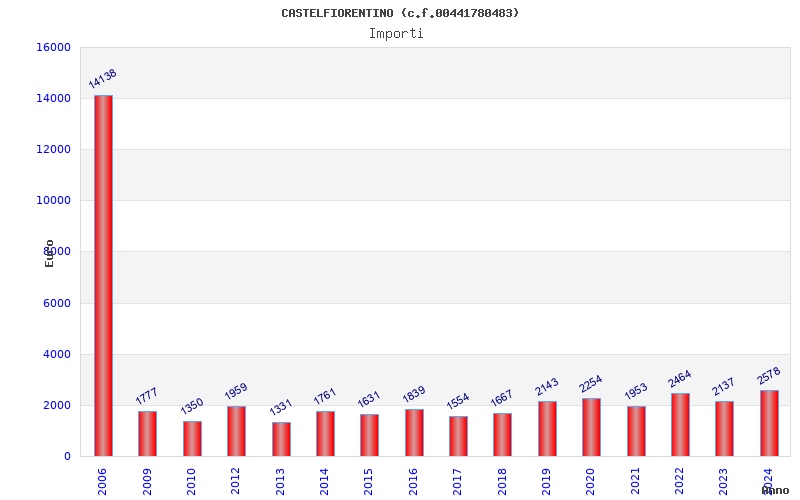The width and height of the screenshot is (800, 500).
Task: Click the x-axis year label 2006
Action: coord(103,481)
